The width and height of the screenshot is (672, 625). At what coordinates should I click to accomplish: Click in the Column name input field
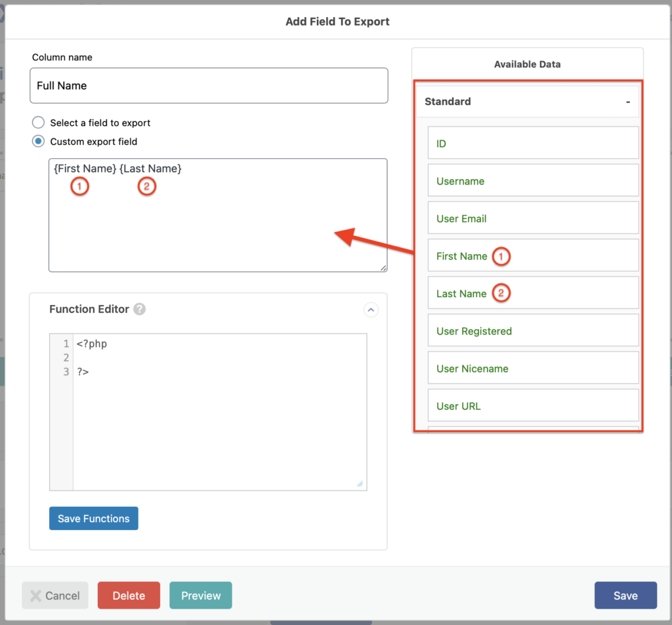[x=209, y=86]
